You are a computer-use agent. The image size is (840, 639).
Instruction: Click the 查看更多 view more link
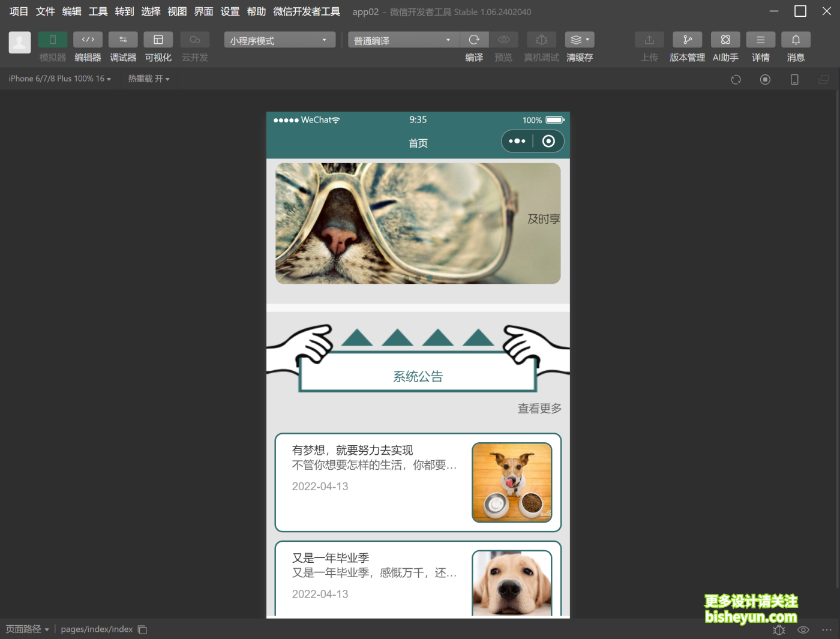click(x=538, y=409)
